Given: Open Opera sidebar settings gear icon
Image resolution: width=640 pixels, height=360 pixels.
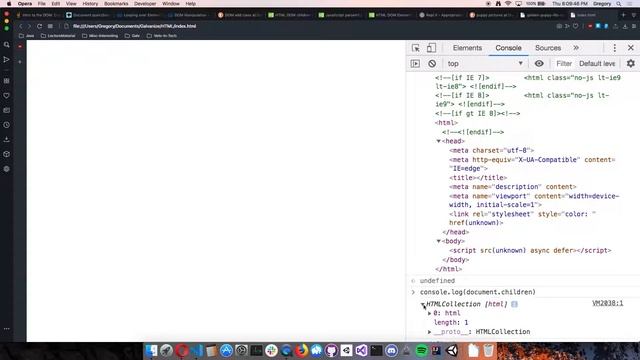Looking at the screenshot, I should click(7, 169).
